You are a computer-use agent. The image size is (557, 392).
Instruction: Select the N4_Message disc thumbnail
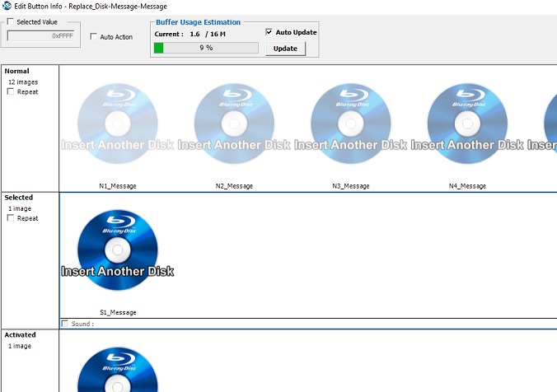click(x=467, y=124)
